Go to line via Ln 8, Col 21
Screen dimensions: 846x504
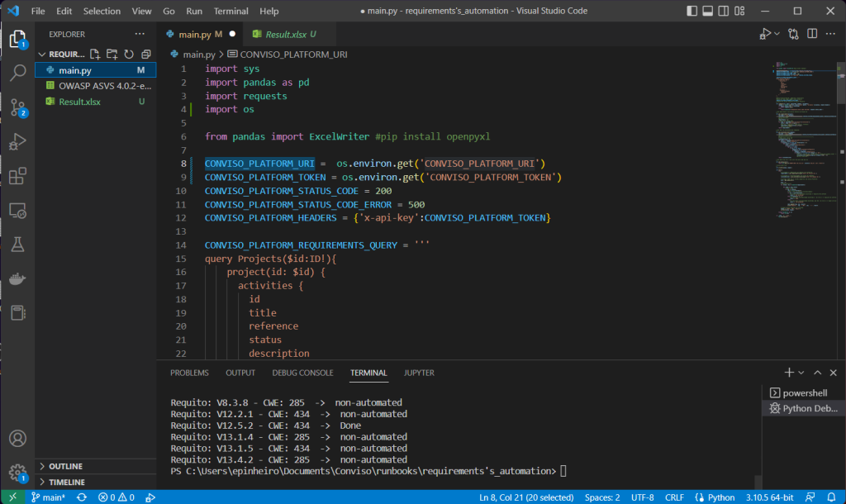click(526, 497)
